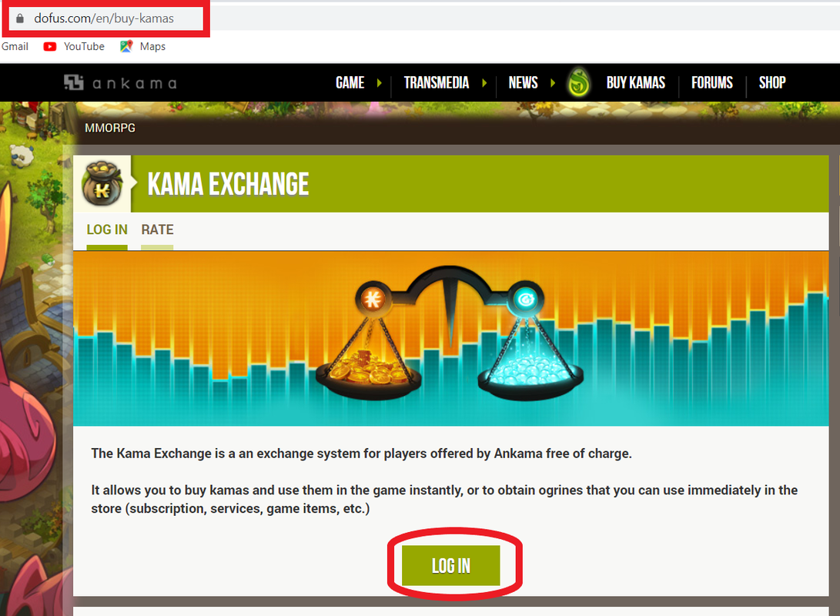The image size is (840, 616).
Task: Click the MMORPG breadcrumb text
Action: coord(110,128)
